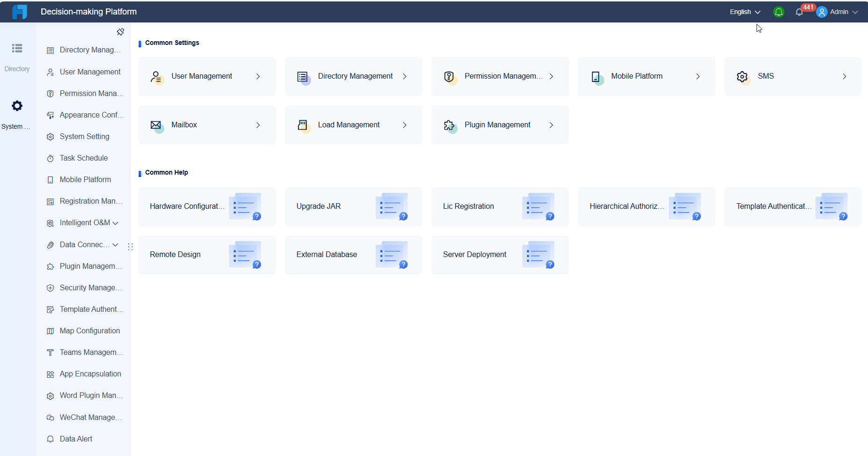Open the Server Deployment help card
The height and width of the screenshot is (456, 868).
[x=499, y=255]
